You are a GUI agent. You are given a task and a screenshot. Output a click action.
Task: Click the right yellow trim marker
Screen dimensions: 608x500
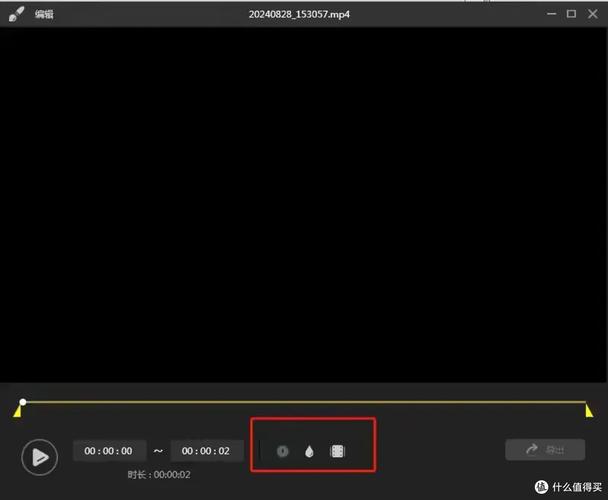[589, 411]
